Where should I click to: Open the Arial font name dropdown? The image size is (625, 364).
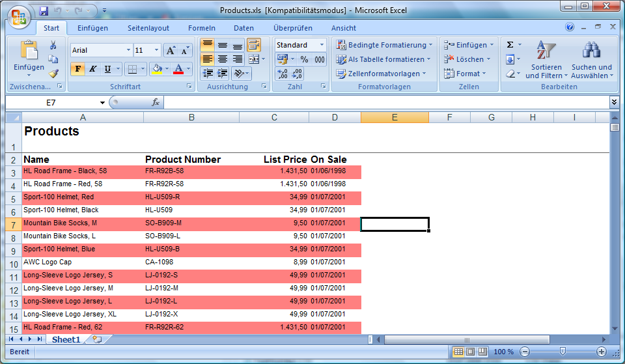coord(128,50)
